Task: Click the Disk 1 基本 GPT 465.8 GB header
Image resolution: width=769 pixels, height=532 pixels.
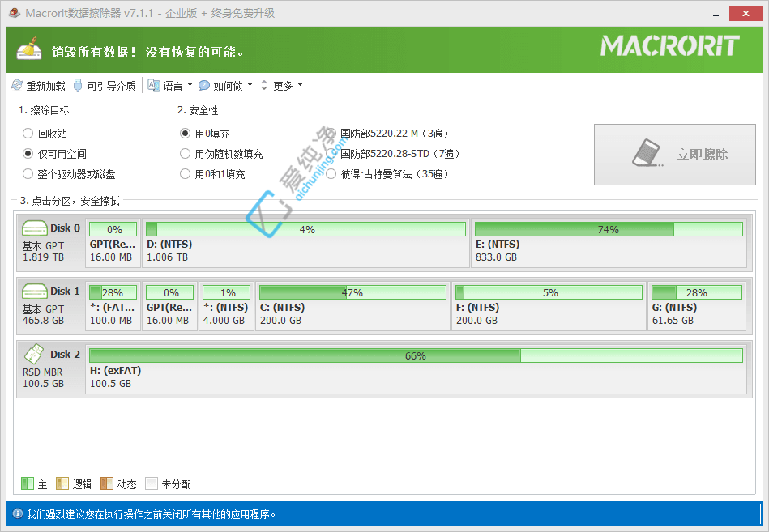Action: tap(51, 306)
